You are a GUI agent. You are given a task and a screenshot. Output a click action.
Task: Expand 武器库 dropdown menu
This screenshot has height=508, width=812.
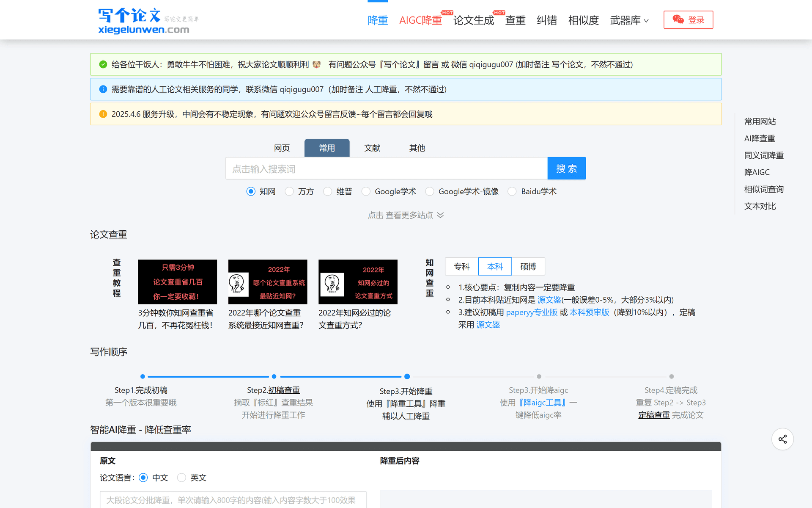[x=629, y=20]
